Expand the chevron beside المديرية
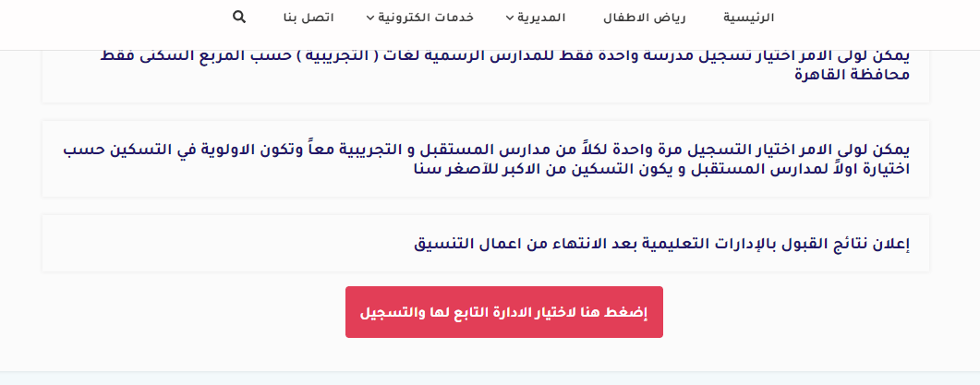The width and height of the screenshot is (980, 385). coord(509,18)
